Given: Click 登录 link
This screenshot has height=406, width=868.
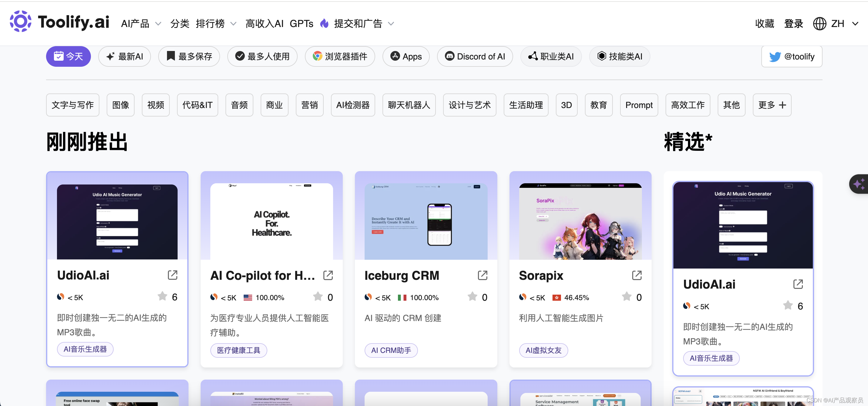Looking at the screenshot, I should [x=793, y=24].
